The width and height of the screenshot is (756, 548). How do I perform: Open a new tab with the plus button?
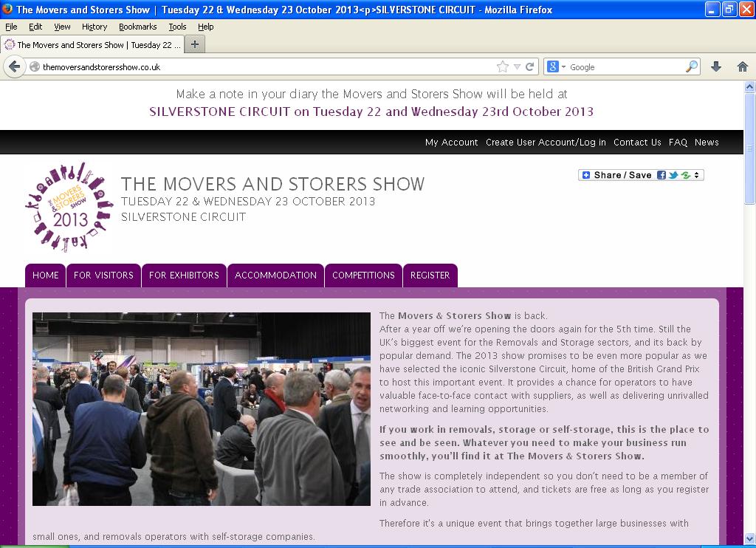pyautogui.click(x=195, y=44)
